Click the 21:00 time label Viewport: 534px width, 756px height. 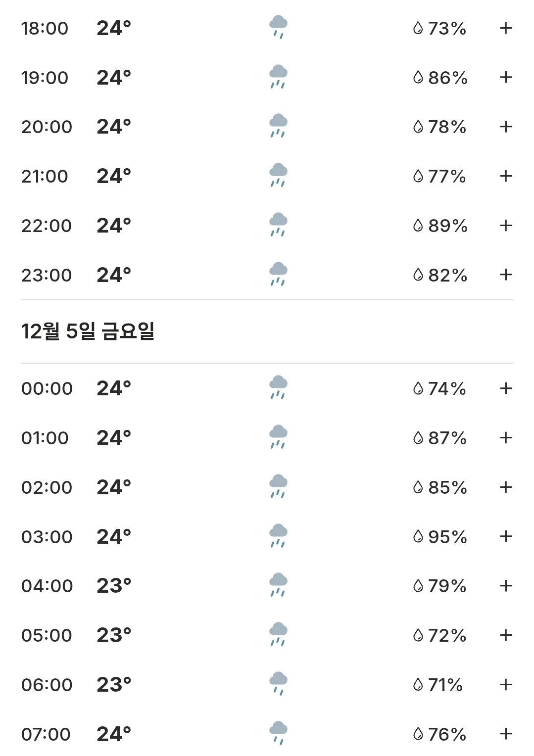(x=45, y=176)
